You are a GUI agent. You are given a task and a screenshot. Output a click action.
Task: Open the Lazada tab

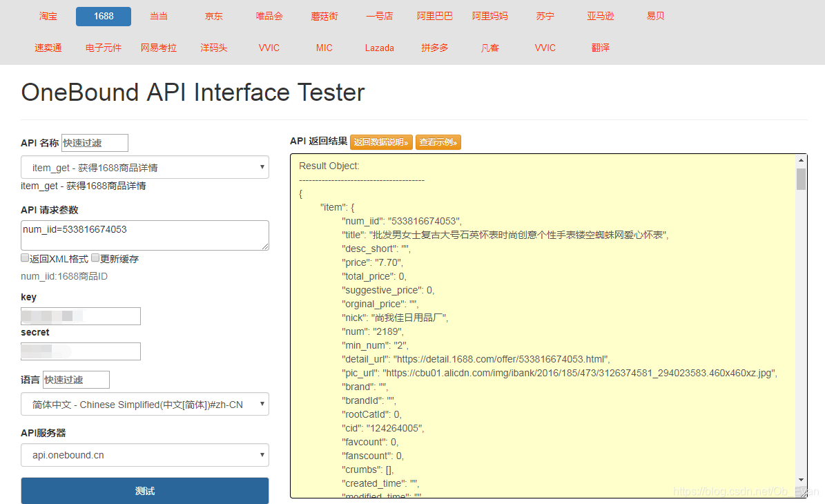[379, 48]
